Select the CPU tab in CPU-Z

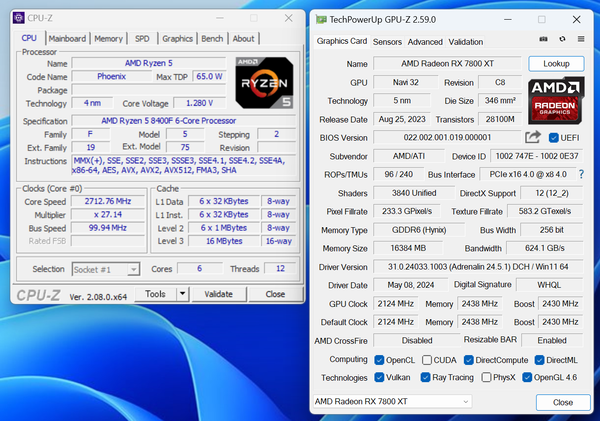coord(29,38)
